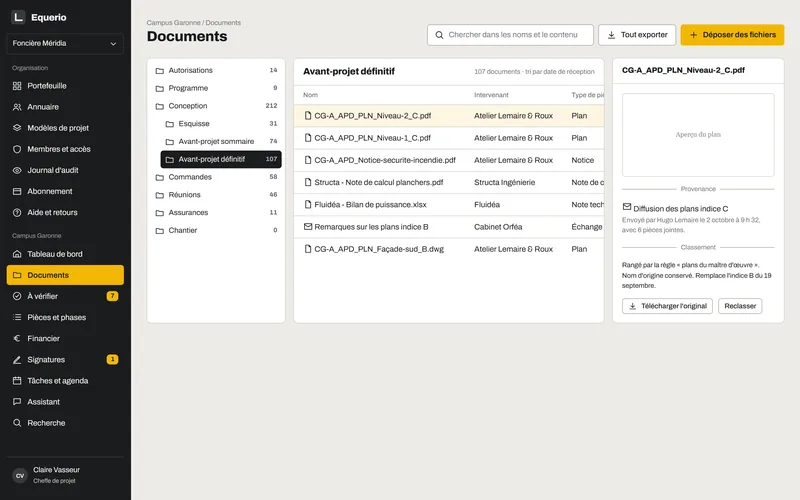Click the envelope icon of Remarques sur les plans indice B

coord(308,227)
